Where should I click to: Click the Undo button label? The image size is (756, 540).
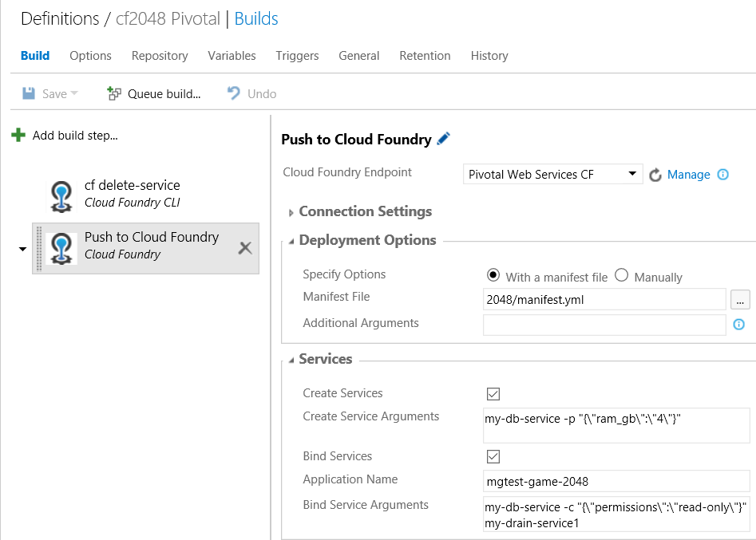[x=262, y=94]
